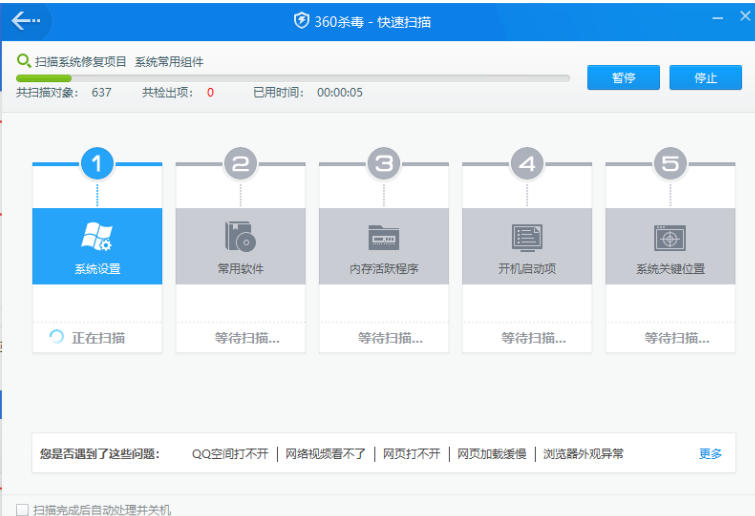Click step 2 circle marker
Image resolution: width=755 pixels, height=516 pixels.
pyautogui.click(x=240, y=164)
